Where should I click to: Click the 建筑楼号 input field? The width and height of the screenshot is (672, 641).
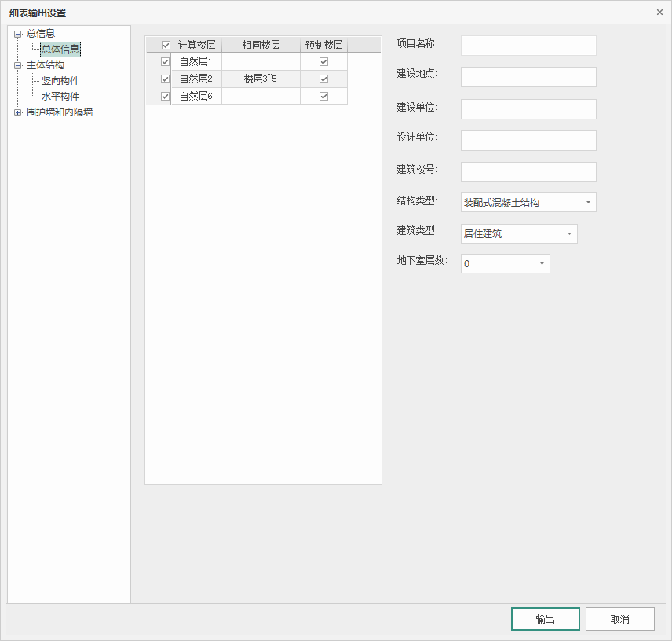pyautogui.click(x=528, y=172)
